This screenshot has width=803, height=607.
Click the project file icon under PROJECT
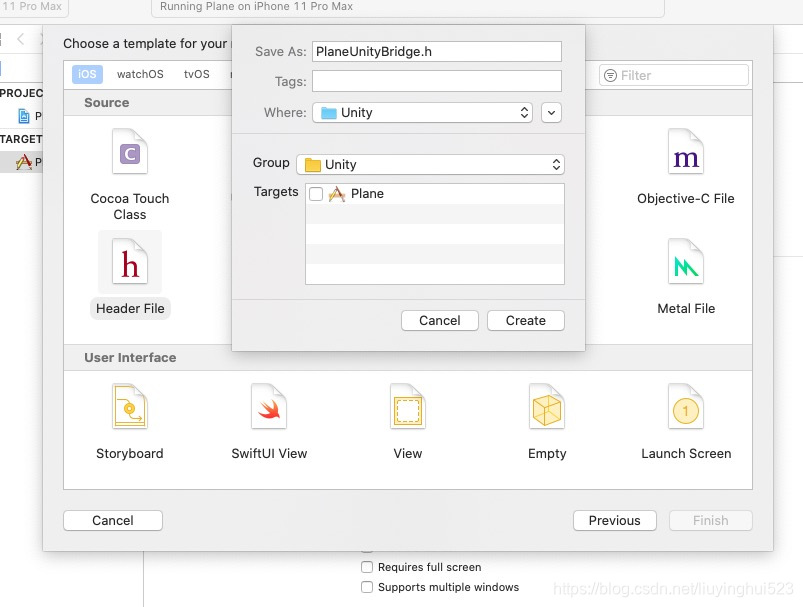tap(24, 116)
